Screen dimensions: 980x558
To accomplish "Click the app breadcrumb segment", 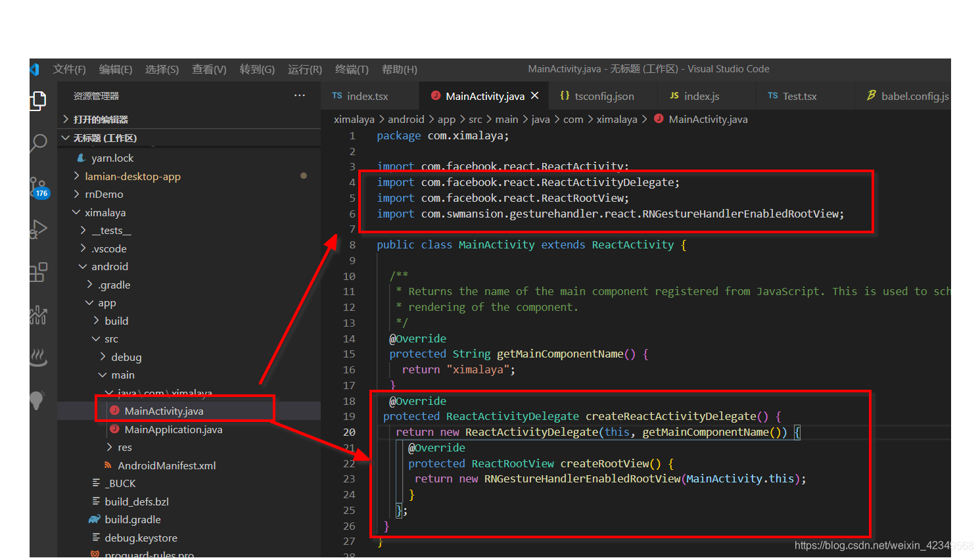I will [x=446, y=119].
